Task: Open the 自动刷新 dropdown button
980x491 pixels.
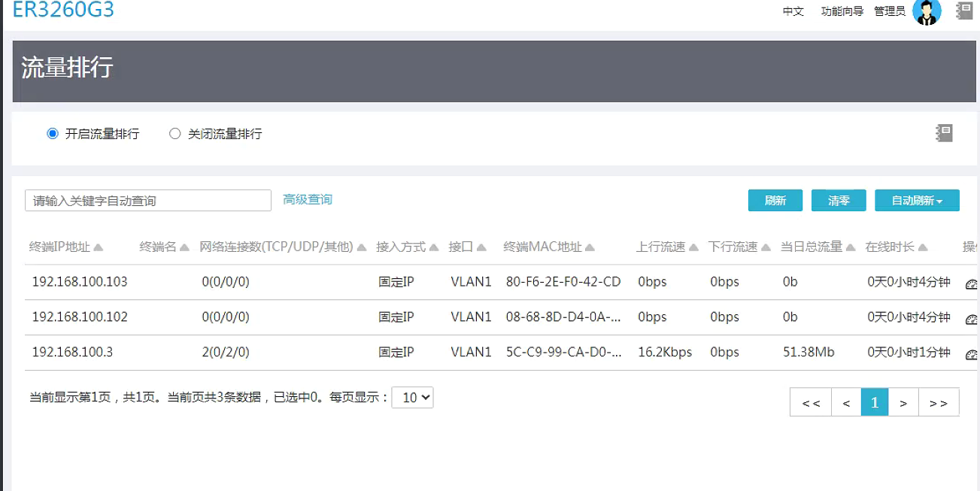Action: 917,201
